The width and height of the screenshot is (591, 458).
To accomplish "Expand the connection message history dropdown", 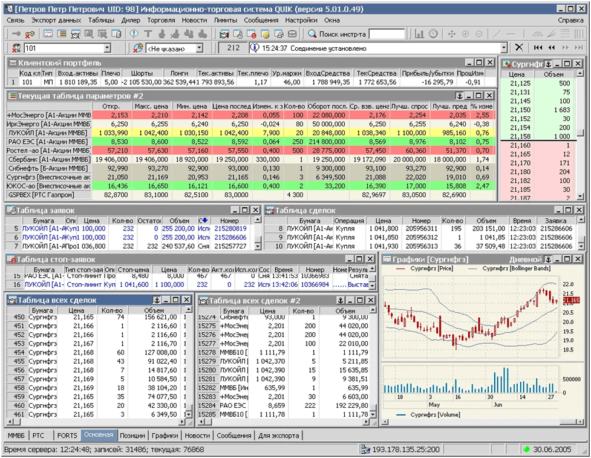I will click(504, 48).
